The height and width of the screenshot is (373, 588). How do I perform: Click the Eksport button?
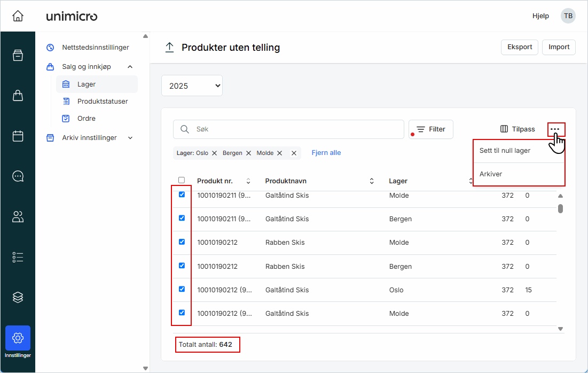[520, 47]
